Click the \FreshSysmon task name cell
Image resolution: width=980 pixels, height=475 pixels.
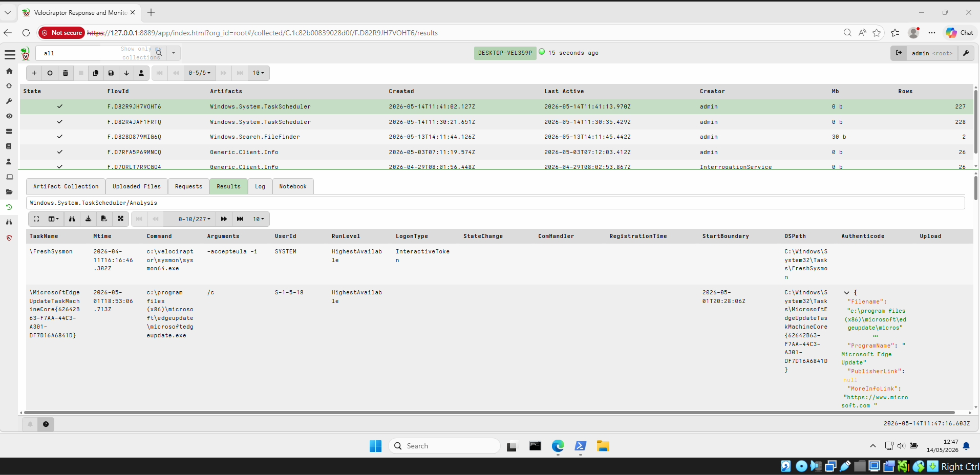tap(51, 251)
